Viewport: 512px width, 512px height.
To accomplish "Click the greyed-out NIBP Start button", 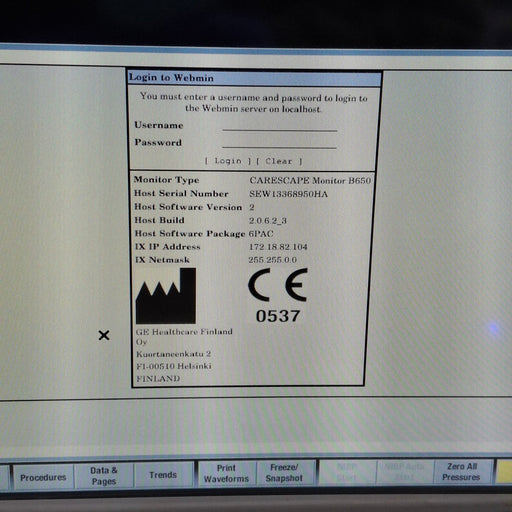I will [347, 472].
